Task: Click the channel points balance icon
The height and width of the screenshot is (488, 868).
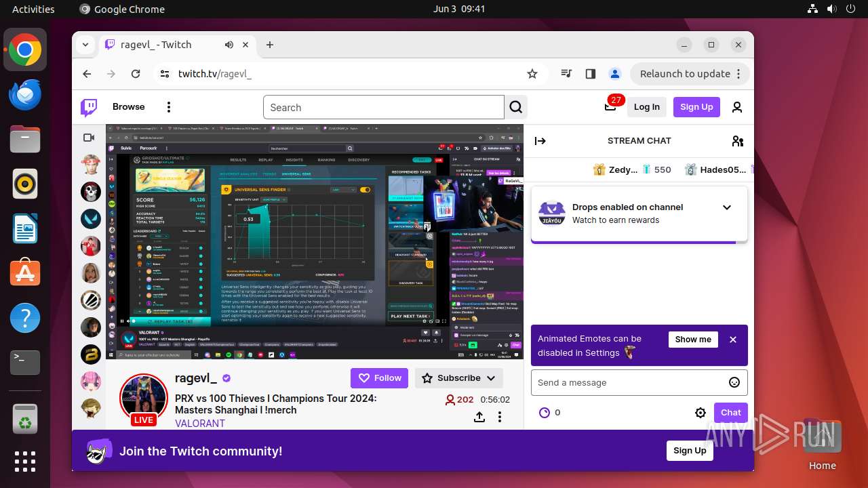Action: click(x=544, y=413)
